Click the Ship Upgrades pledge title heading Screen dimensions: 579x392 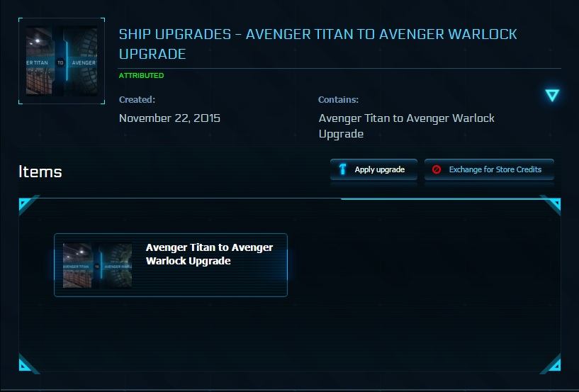318,44
